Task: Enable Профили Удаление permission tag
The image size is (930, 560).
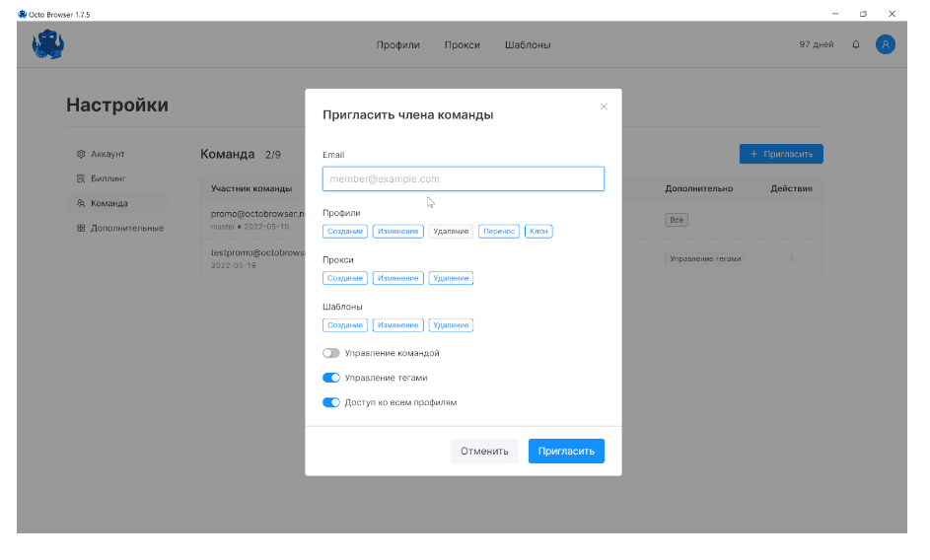Action: coord(451,232)
